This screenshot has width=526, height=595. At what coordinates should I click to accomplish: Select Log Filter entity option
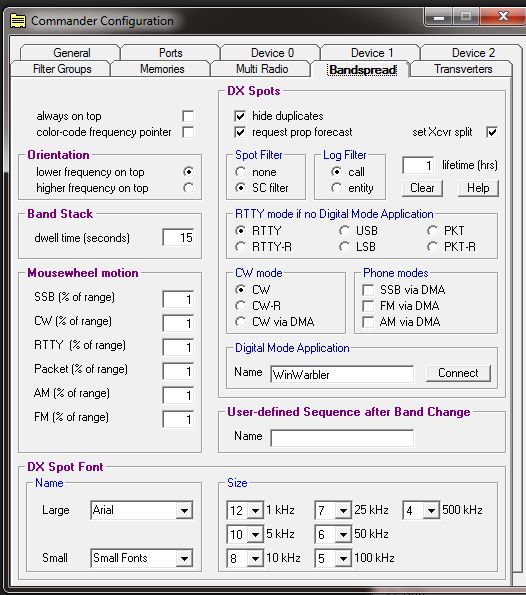point(336,188)
